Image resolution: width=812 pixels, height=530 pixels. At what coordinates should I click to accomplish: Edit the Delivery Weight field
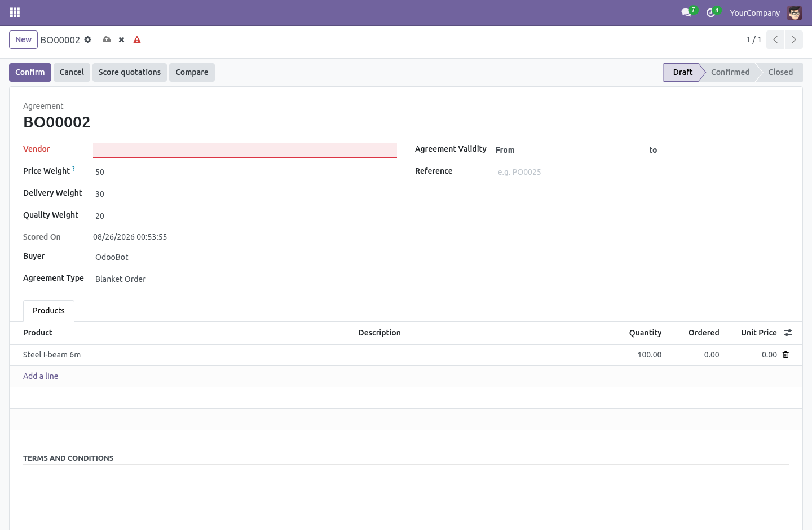coord(245,194)
